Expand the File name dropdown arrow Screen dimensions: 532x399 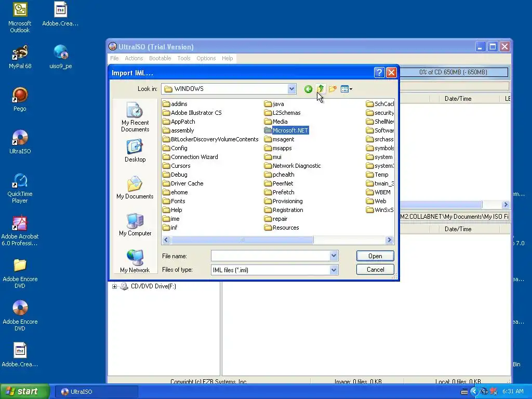(x=334, y=256)
